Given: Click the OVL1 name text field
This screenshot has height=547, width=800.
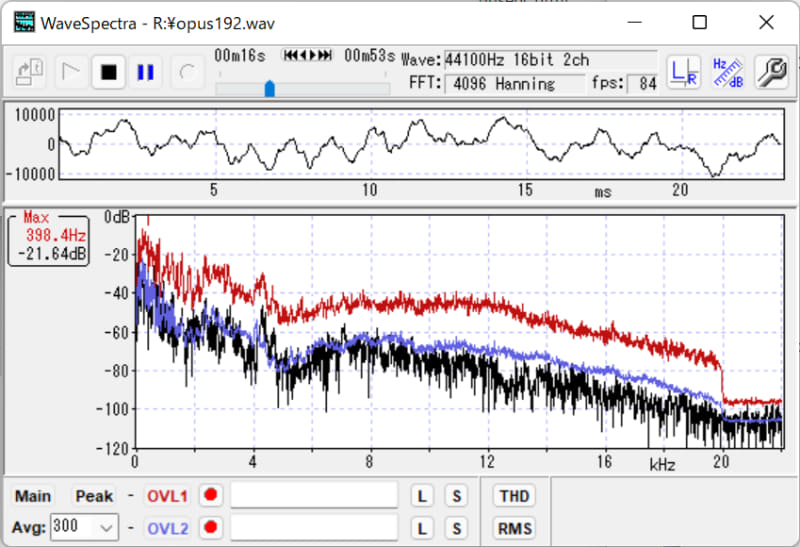Looking at the screenshot, I should click(314, 495).
